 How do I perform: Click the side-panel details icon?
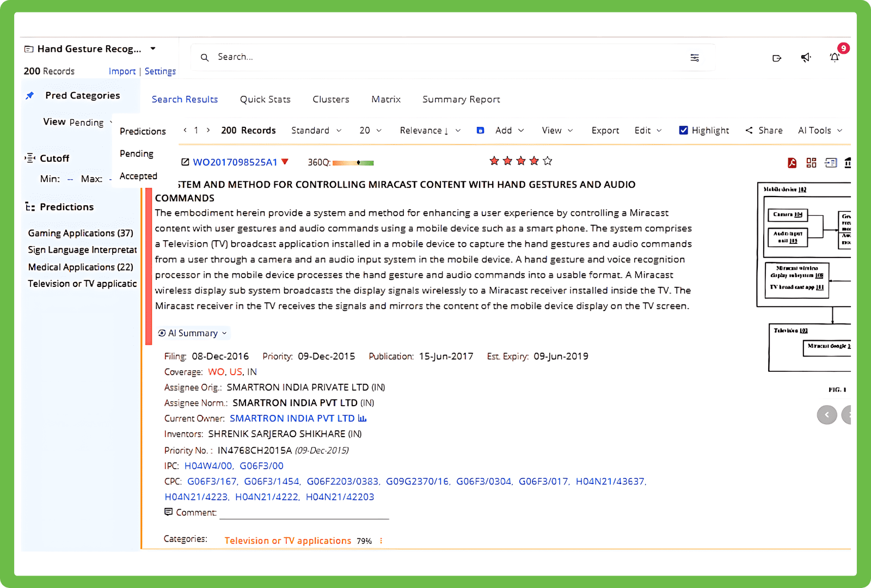(831, 163)
